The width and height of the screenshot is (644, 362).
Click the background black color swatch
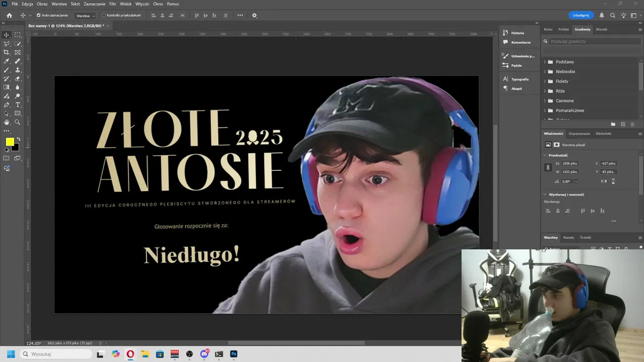16,148
